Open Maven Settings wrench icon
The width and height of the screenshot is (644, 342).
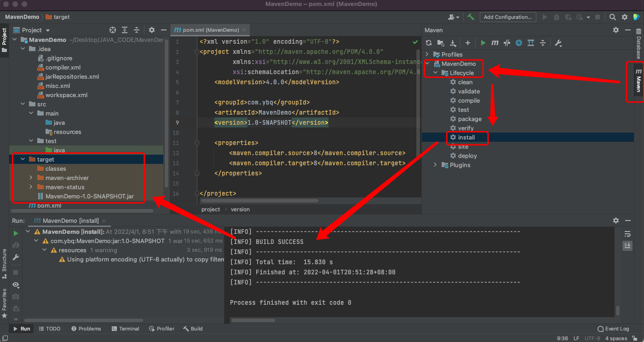(558, 43)
